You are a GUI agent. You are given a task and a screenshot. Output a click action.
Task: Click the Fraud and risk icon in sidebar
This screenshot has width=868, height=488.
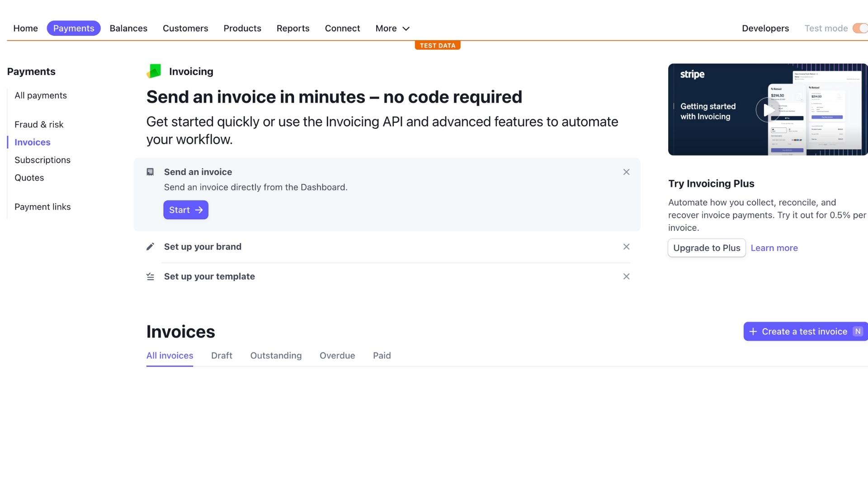[x=39, y=125]
